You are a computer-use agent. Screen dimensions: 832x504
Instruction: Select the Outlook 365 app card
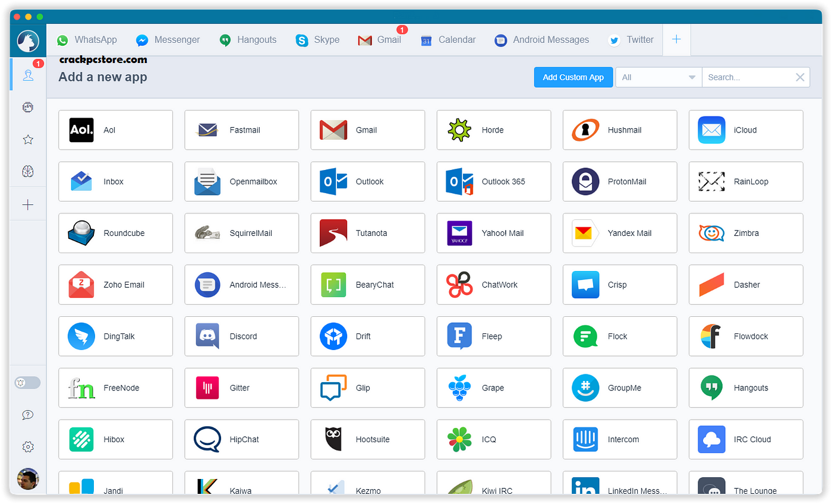(494, 181)
